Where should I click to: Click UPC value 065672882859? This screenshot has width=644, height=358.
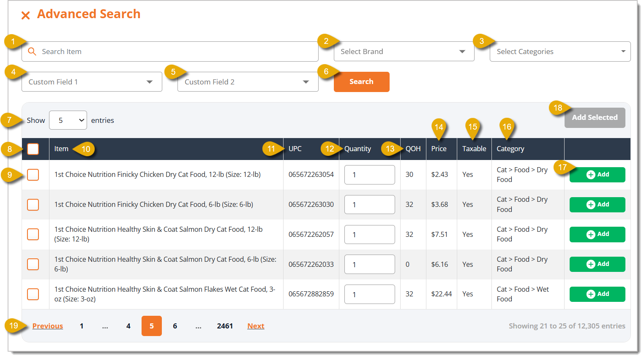(x=311, y=294)
